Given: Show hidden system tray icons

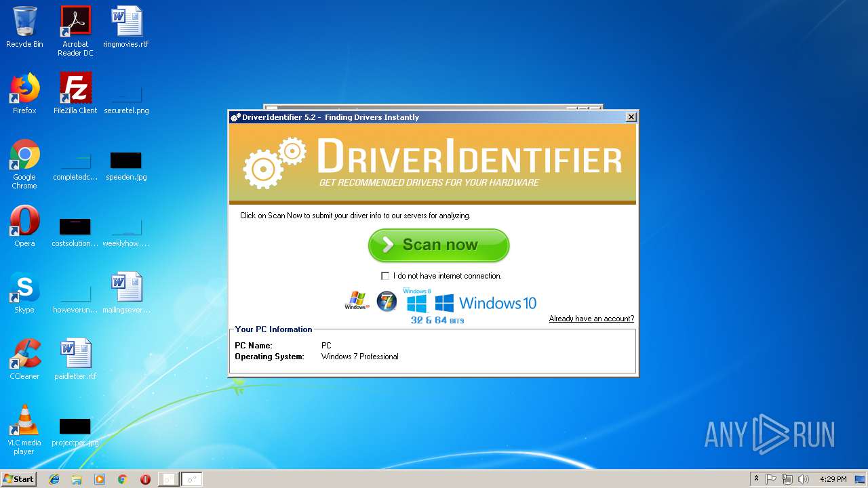Looking at the screenshot, I should coord(756,479).
